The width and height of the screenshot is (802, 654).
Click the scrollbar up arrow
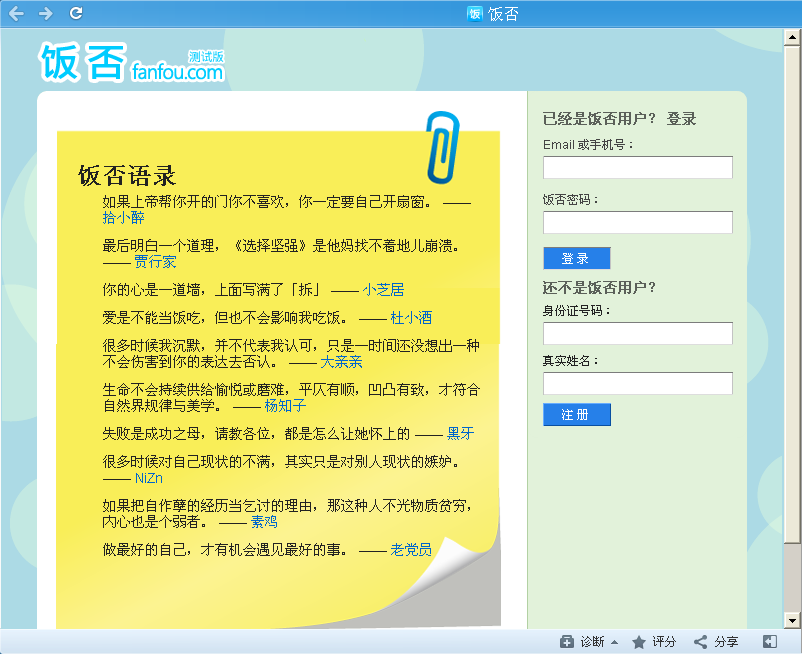tap(792, 37)
